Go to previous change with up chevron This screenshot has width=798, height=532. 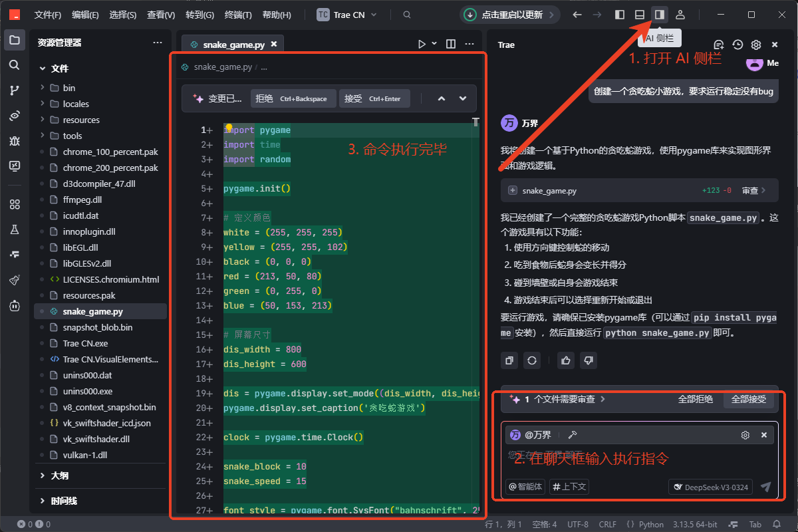coord(442,98)
